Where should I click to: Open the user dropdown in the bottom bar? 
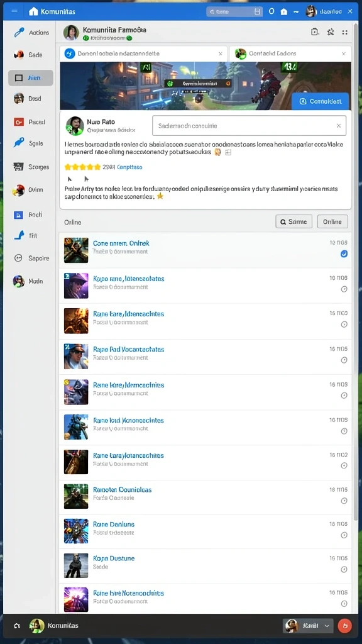(308, 626)
